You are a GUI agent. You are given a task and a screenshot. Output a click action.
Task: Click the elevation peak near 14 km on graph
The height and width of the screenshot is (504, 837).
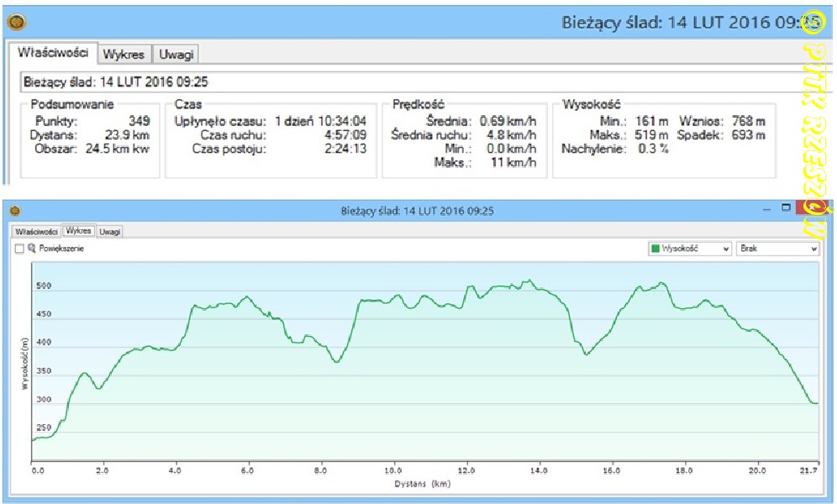coord(529,281)
